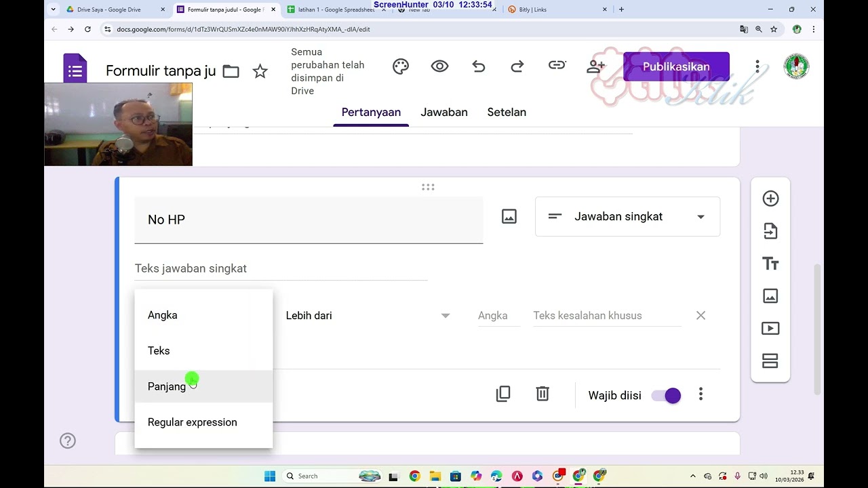Open the form's three-dot more menu in header
Image resolution: width=868 pixels, height=488 pixels.
pos(757,66)
